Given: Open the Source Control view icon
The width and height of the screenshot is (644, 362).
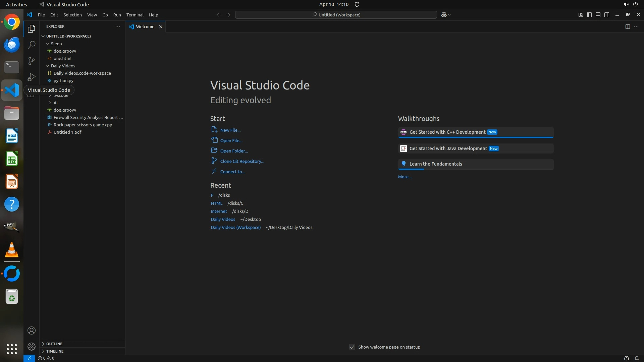Looking at the screenshot, I should coord(32,61).
